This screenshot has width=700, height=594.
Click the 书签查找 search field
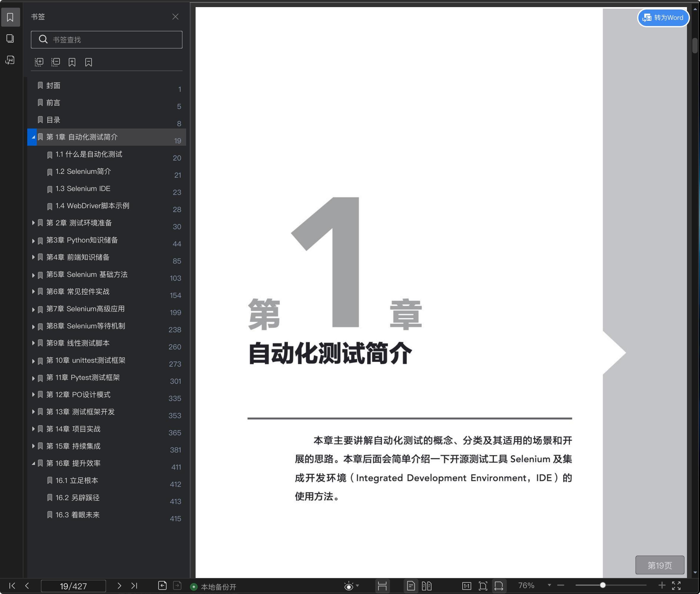click(x=106, y=40)
